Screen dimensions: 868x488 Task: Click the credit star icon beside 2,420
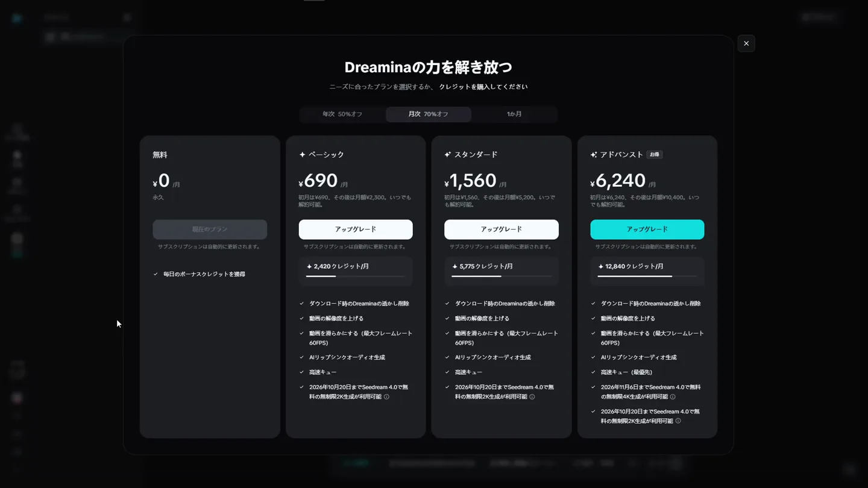coord(309,266)
